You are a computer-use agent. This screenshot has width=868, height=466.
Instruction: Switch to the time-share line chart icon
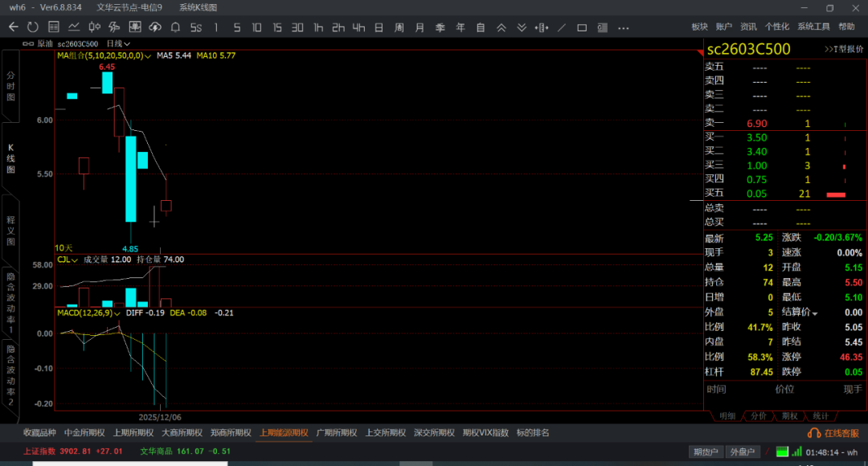tap(74, 27)
